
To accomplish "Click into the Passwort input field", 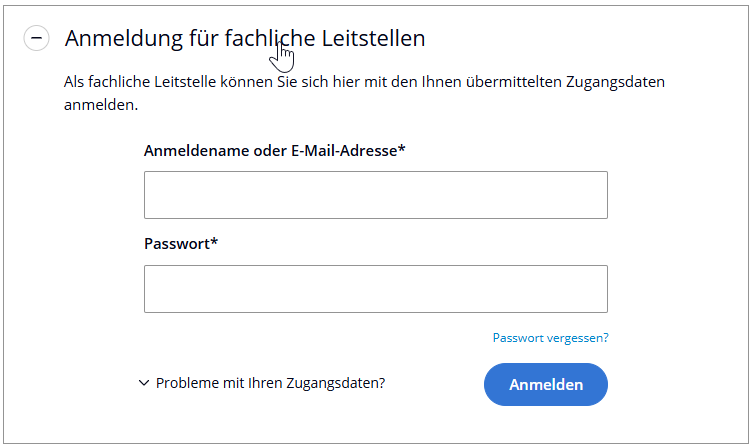I will pos(375,289).
